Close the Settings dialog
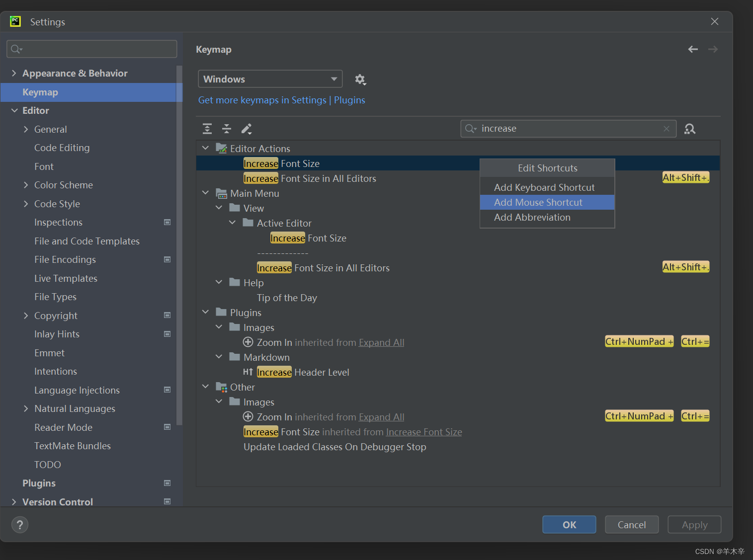Screen dimensions: 753x560 [715, 21]
